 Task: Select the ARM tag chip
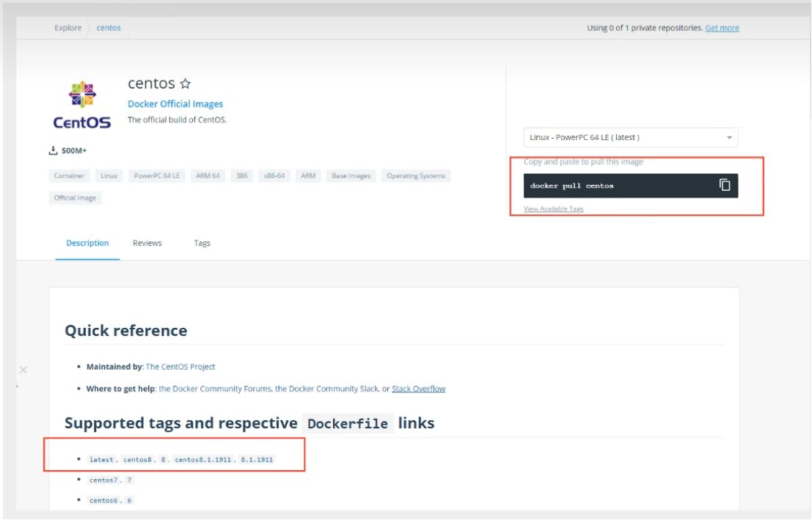pyautogui.click(x=308, y=175)
